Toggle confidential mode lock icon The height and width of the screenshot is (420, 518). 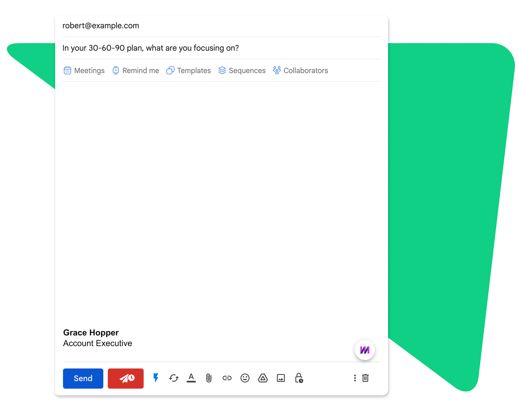[x=299, y=378]
